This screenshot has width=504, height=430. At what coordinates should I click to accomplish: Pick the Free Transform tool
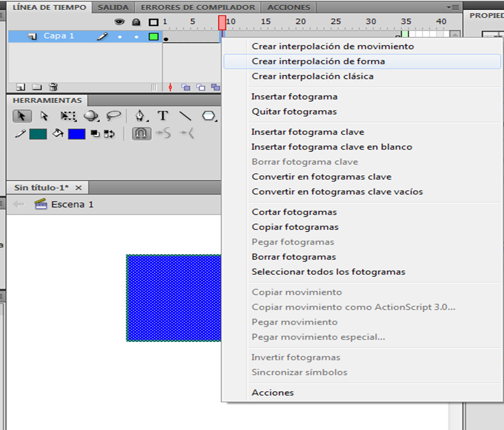[x=68, y=116]
